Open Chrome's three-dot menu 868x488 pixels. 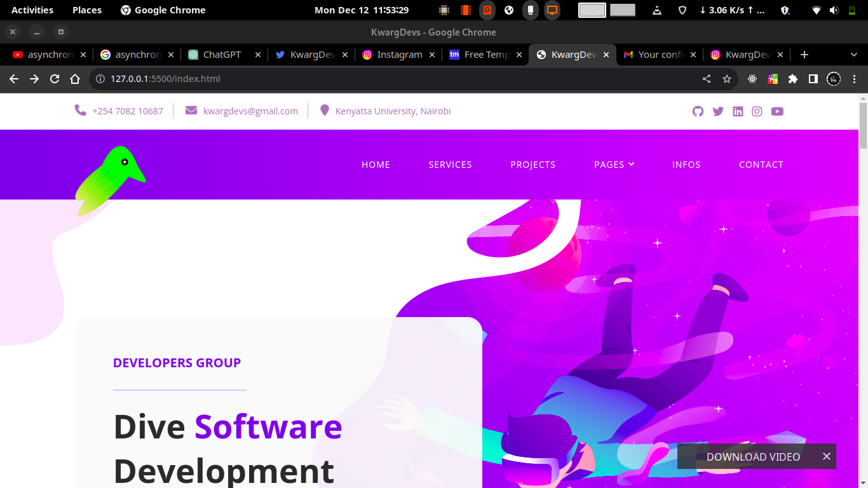click(x=854, y=79)
